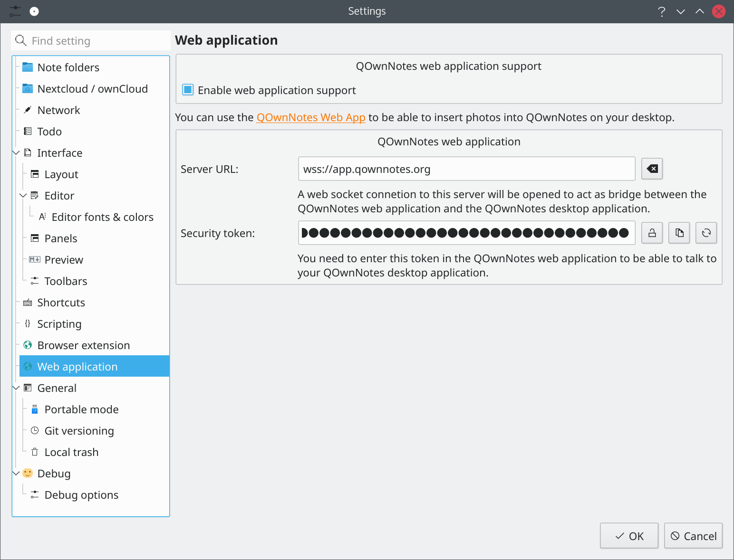
Task: Select Shortcuts in the settings sidebar
Action: point(61,302)
